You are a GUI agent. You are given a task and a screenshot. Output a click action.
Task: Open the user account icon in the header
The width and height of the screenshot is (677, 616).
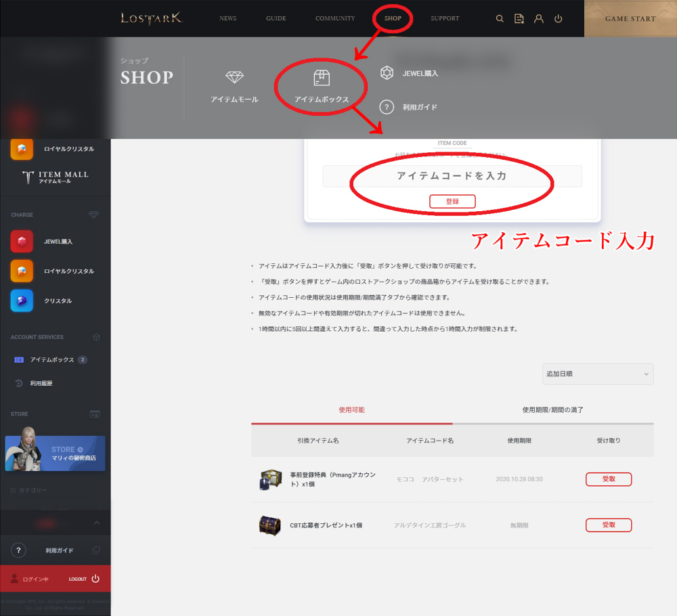coord(538,18)
